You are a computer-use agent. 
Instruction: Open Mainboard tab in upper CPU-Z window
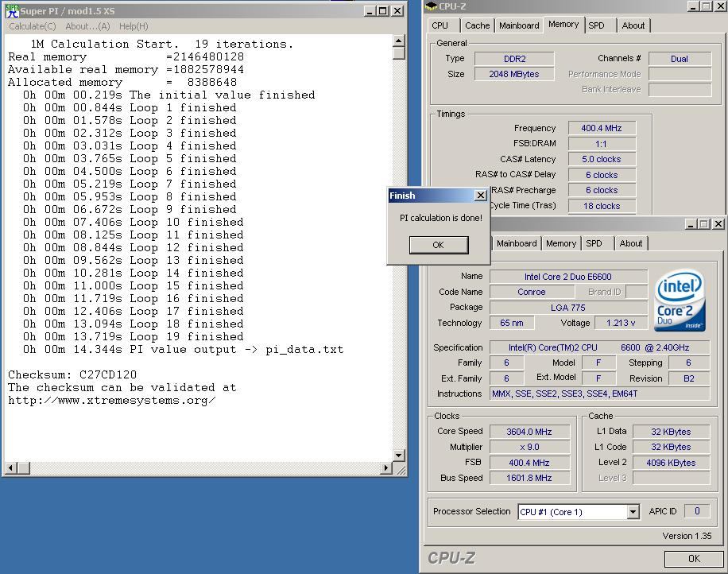[519, 25]
